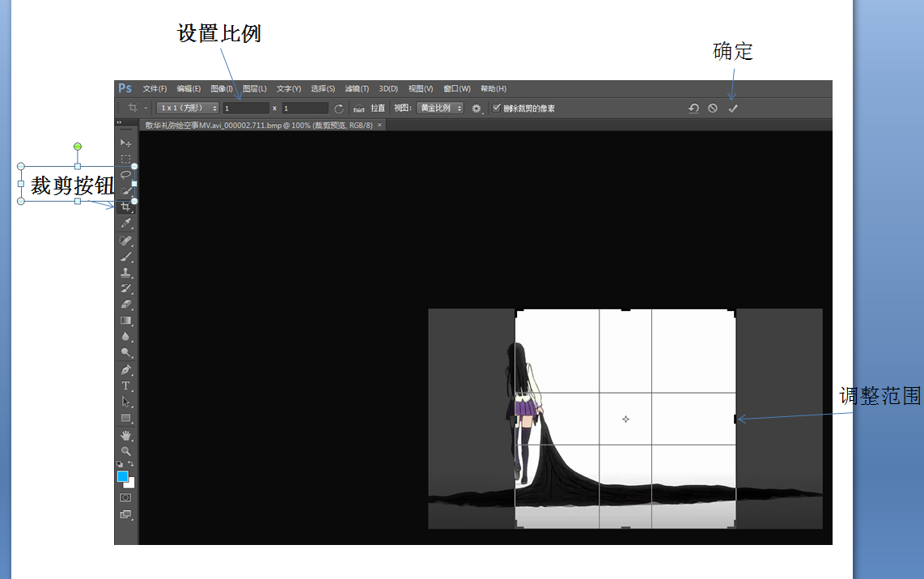The height and width of the screenshot is (579, 924).
Task: Select the Brush tool
Action: (x=125, y=257)
